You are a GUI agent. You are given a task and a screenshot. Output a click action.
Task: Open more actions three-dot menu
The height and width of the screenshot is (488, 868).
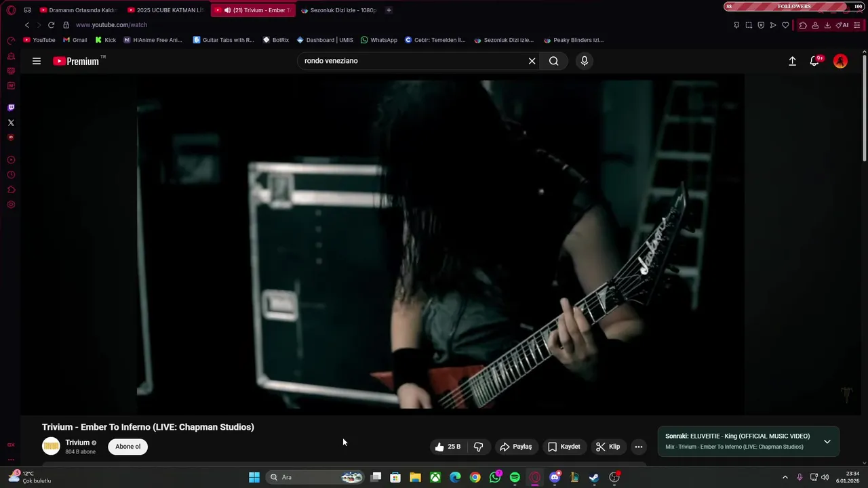(x=638, y=447)
